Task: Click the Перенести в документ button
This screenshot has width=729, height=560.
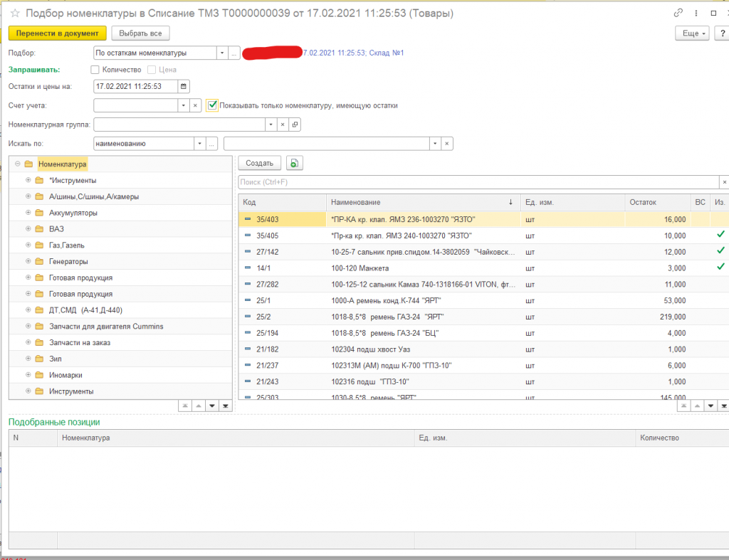Action: 57,33
